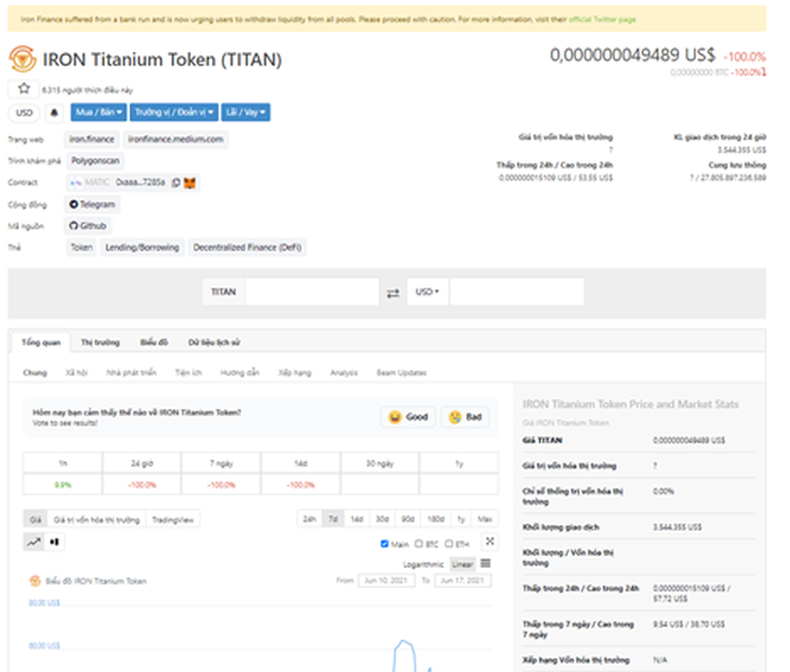Select the candlestick chart icon
790x672 pixels.
click(x=55, y=542)
